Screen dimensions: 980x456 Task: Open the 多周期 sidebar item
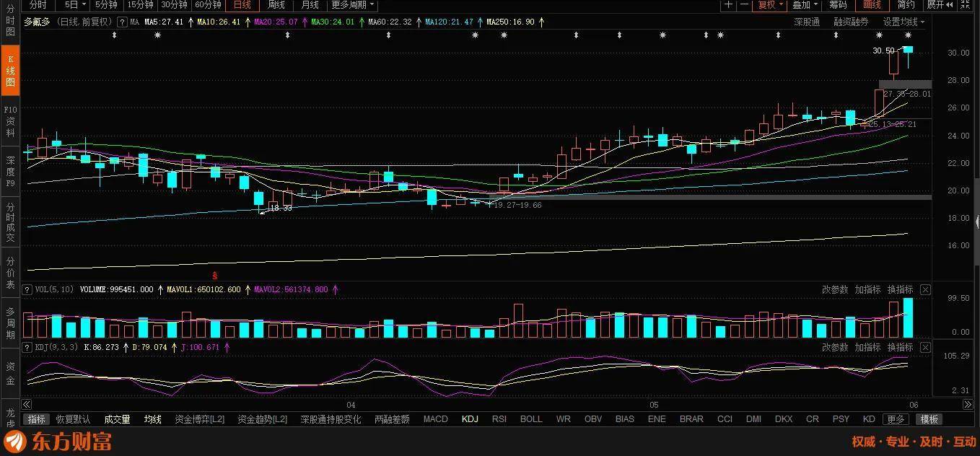(x=10, y=322)
